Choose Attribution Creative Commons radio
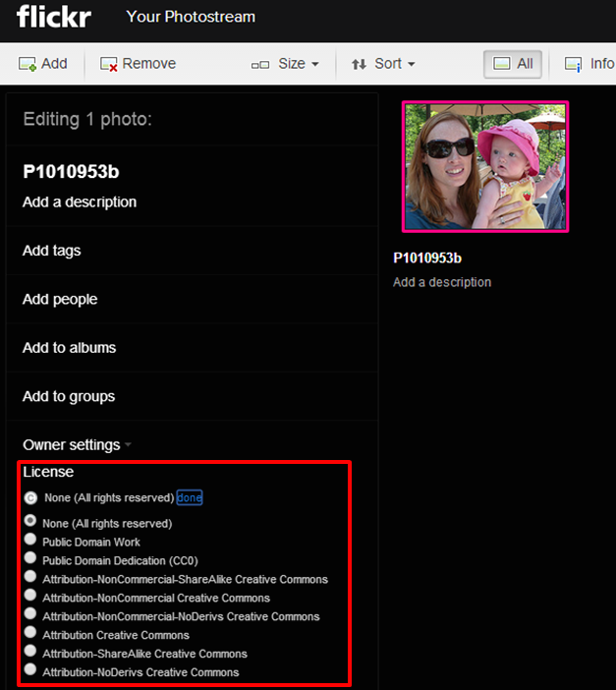The image size is (616, 690). point(29,632)
